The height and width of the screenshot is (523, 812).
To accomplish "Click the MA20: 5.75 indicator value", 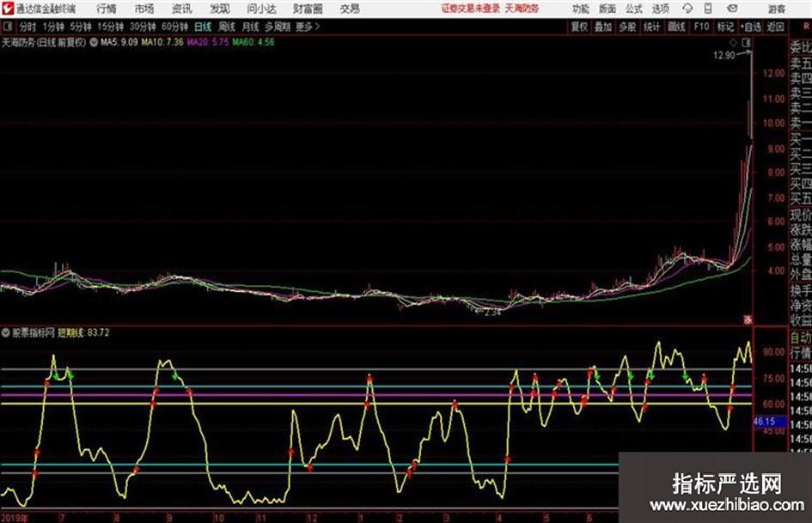I will tap(208, 42).
